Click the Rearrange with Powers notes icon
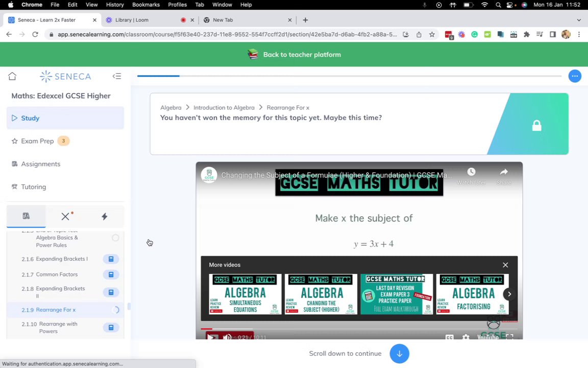 click(111, 328)
